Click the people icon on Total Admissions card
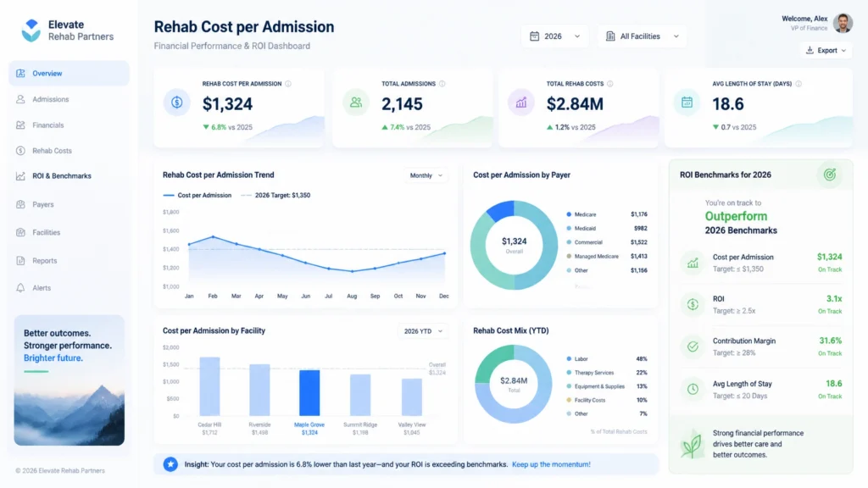Screen dimensions: 868x488 tap(356, 103)
